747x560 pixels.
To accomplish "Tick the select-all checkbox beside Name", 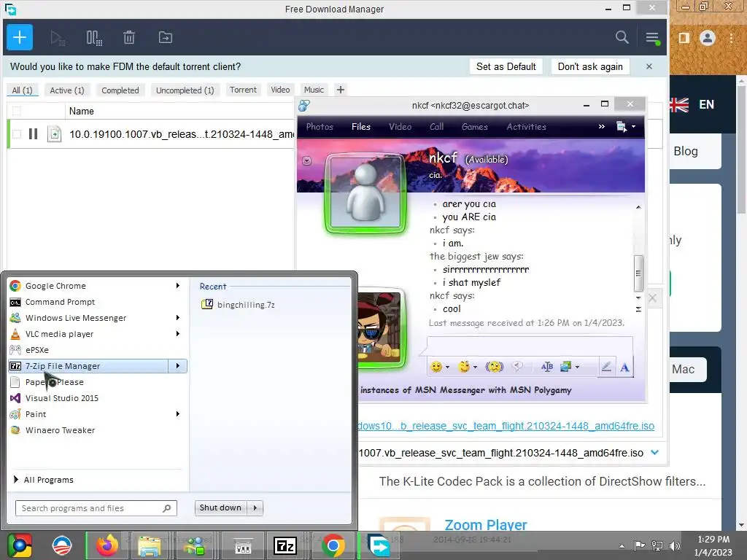I will (x=17, y=111).
